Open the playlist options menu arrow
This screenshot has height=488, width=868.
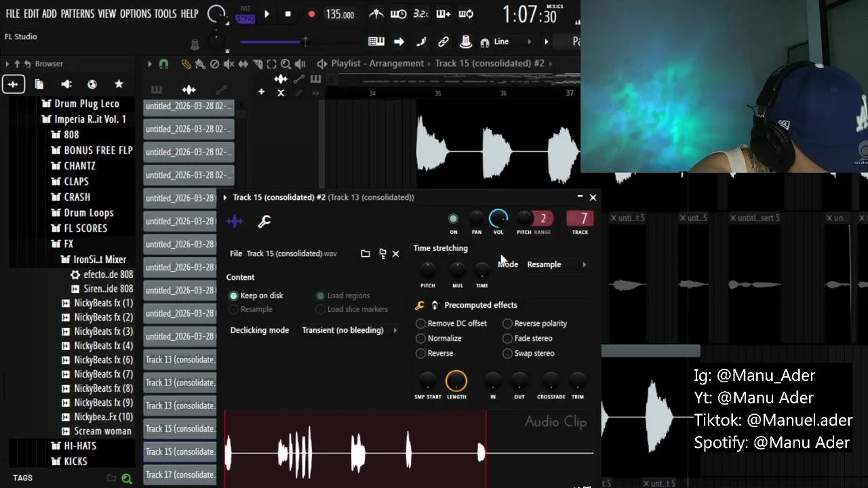(x=150, y=64)
